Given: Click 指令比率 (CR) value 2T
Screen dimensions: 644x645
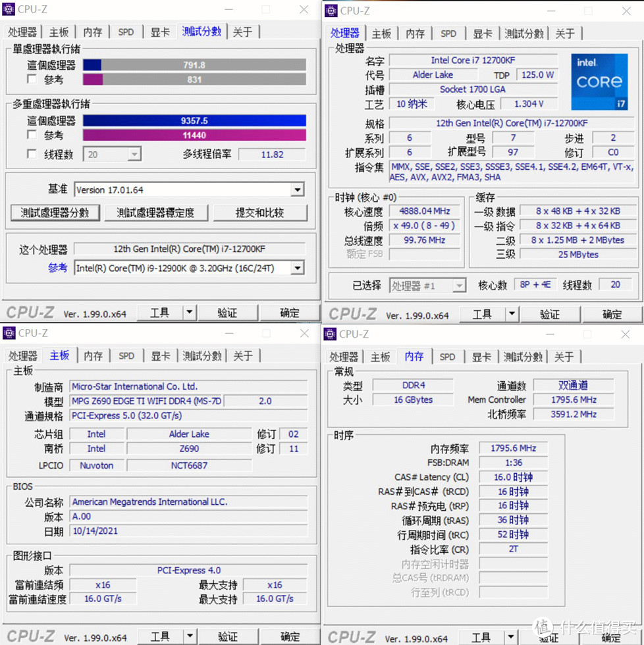Looking at the screenshot, I should [513, 549].
